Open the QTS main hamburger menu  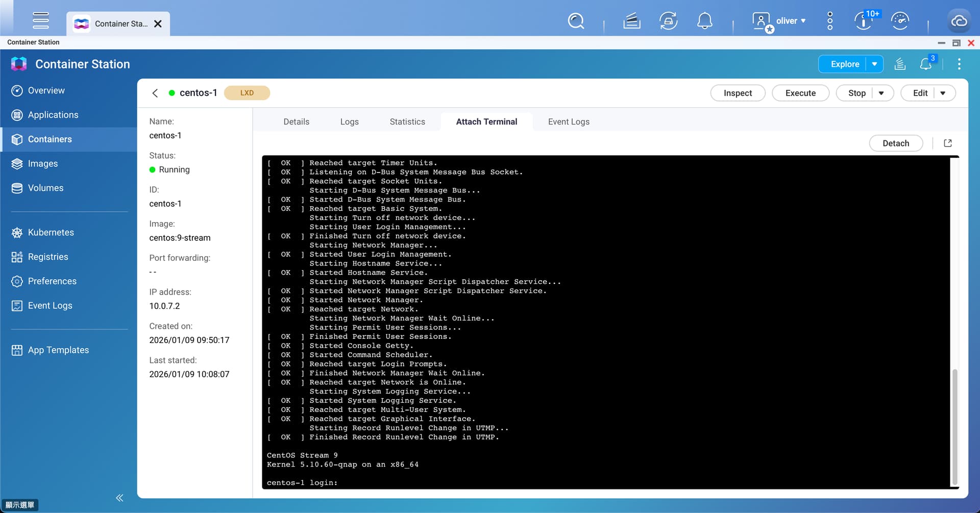pos(41,21)
